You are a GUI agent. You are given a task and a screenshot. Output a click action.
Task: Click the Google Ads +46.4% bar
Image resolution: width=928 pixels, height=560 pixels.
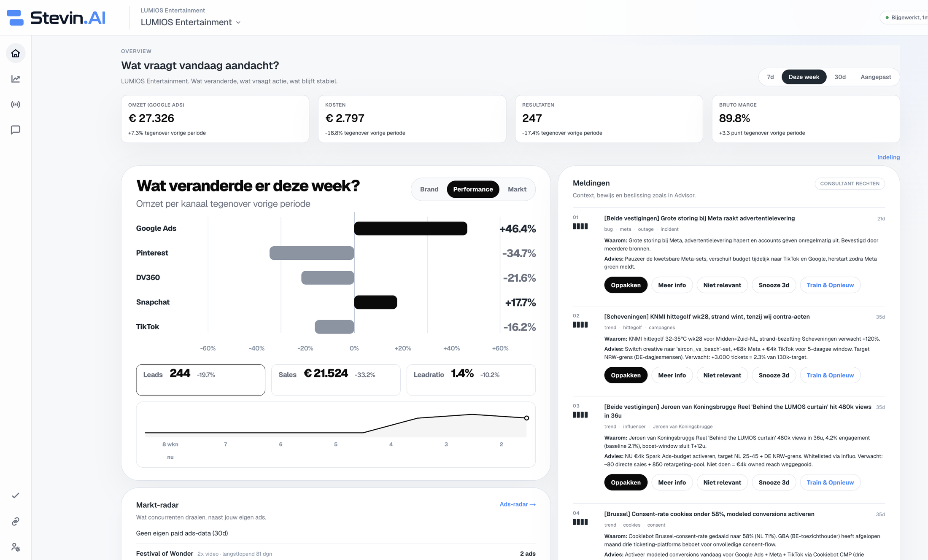(410, 229)
